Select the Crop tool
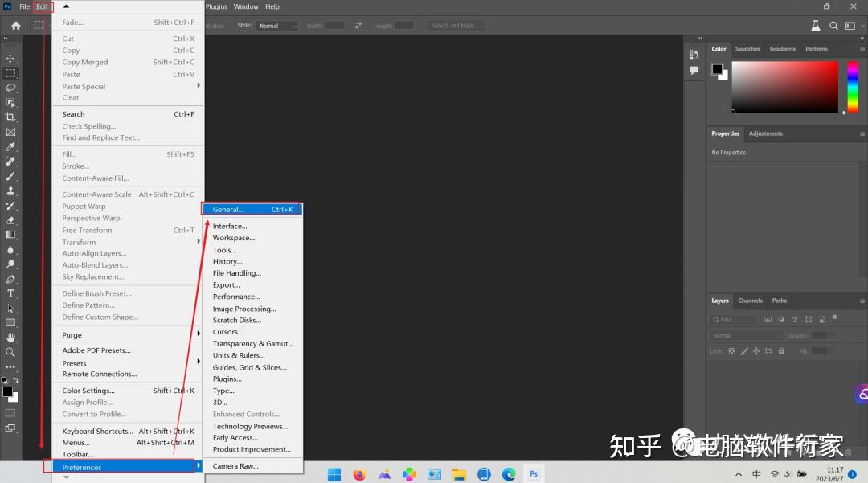This screenshot has width=868, height=483. (x=10, y=117)
